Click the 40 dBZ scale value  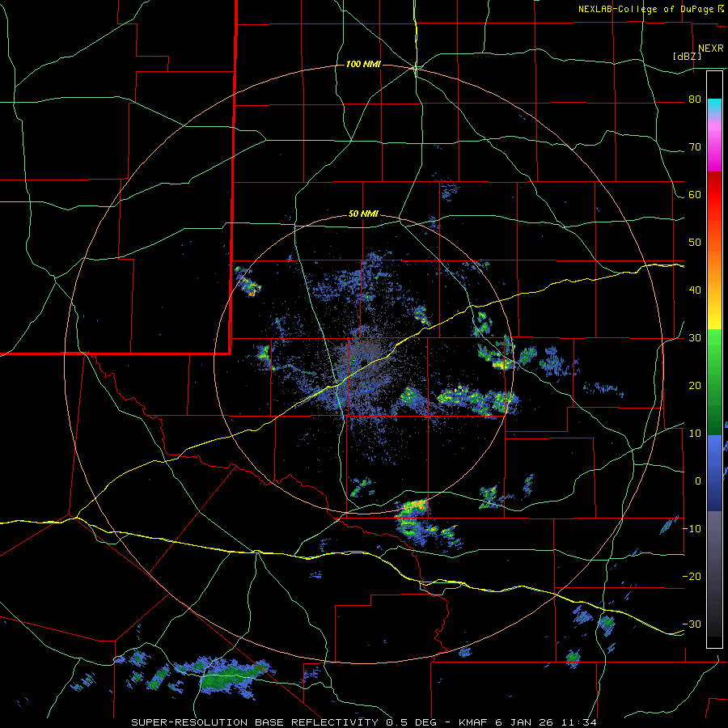point(695,290)
